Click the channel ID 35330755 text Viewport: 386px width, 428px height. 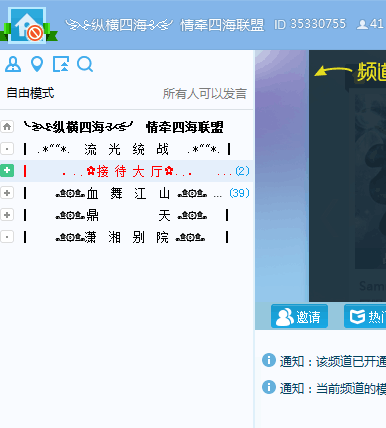click(310, 24)
